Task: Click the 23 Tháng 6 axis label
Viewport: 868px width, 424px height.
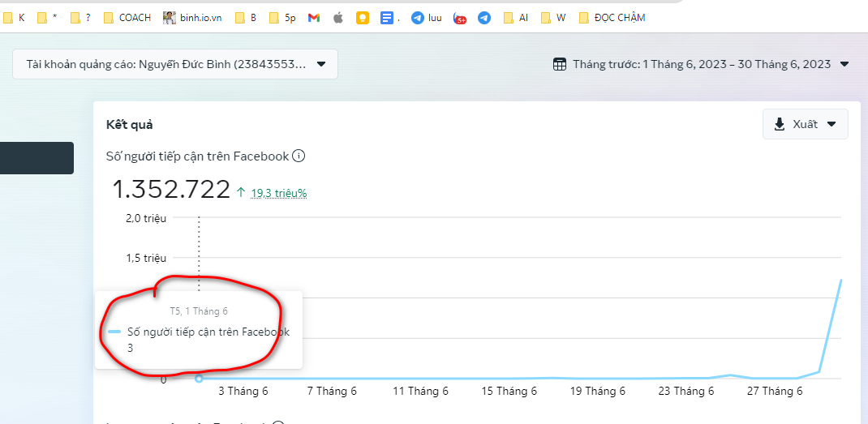Action: 685,392
